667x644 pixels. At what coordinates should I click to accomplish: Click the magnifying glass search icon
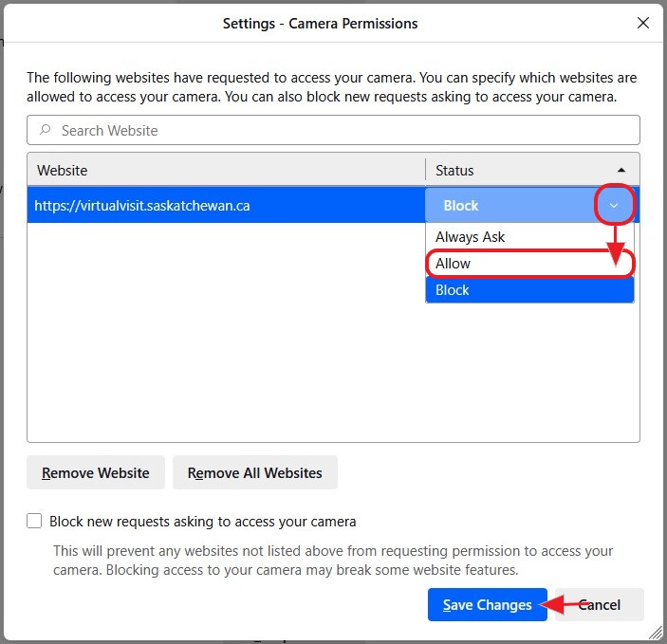coord(45,131)
